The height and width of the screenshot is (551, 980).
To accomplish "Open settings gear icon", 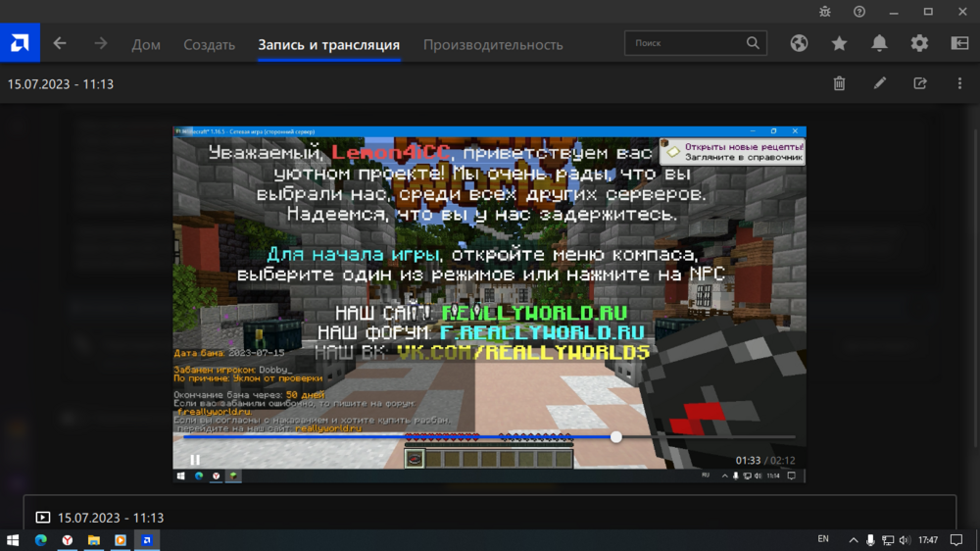I will click(919, 43).
